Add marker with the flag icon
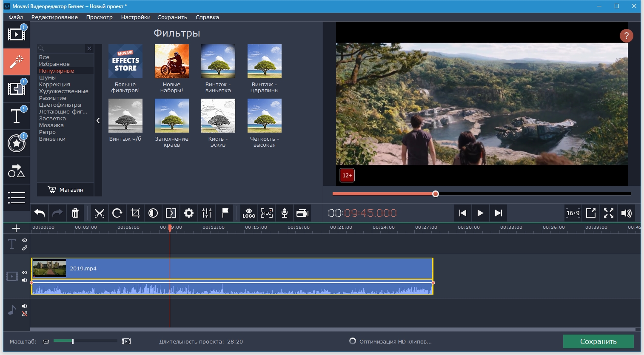644x355 pixels. tap(225, 213)
